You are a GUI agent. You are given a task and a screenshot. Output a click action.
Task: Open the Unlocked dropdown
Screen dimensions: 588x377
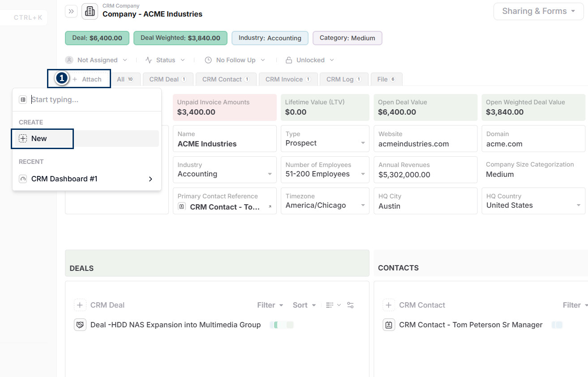tap(310, 60)
